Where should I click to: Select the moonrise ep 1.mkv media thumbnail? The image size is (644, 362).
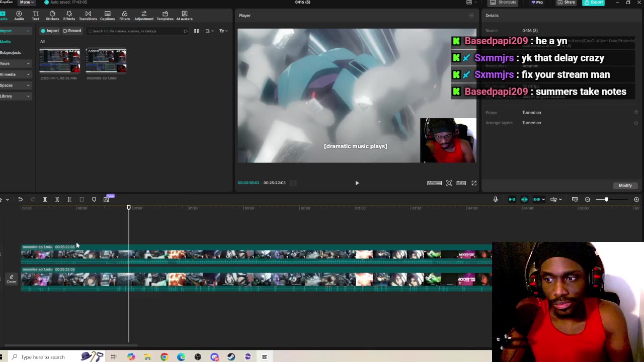[106, 61]
